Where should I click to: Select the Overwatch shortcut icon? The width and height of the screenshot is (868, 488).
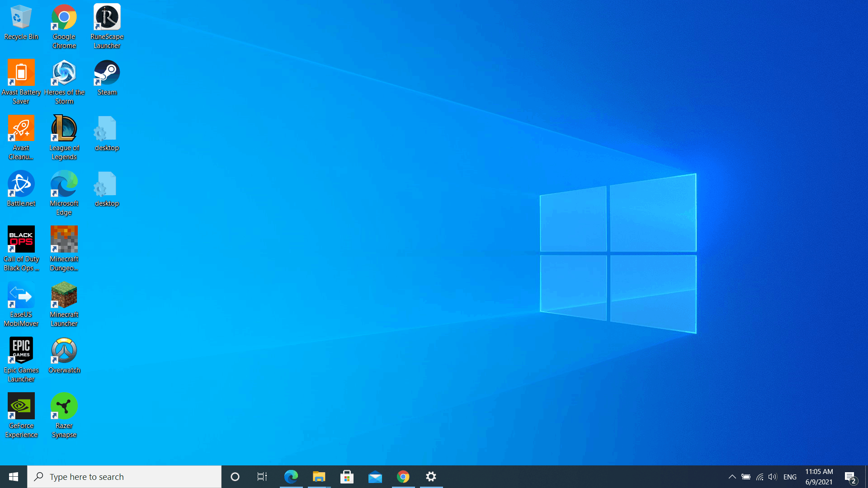[x=64, y=351]
